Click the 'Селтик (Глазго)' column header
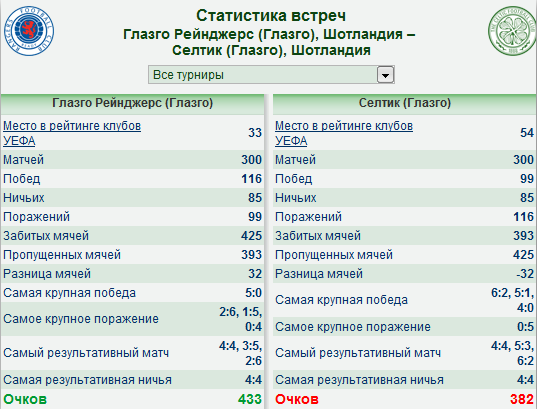 click(x=405, y=103)
